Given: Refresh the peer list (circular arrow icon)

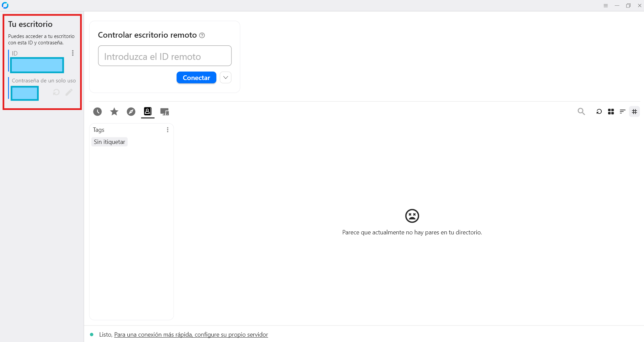Looking at the screenshot, I should click(x=599, y=112).
